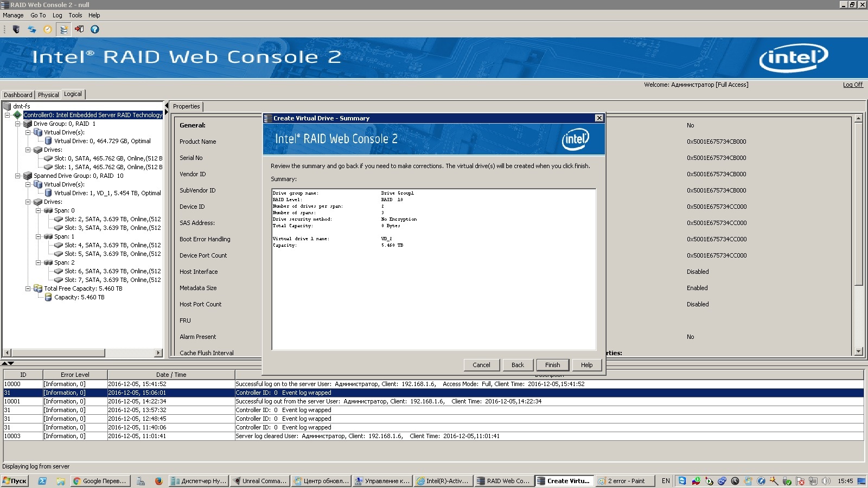Select log entry 10001 at 14:22:34
This screenshot has width=868, height=488.
[433, 401]
